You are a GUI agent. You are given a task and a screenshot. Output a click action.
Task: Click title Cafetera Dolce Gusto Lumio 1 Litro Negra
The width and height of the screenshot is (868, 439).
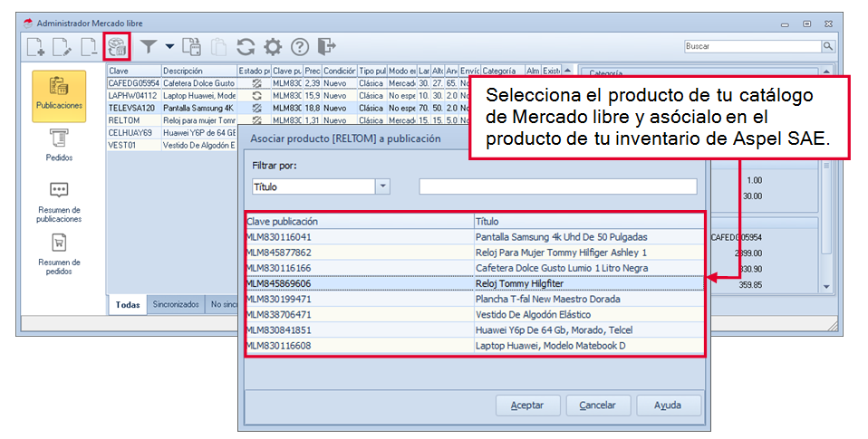562,268
